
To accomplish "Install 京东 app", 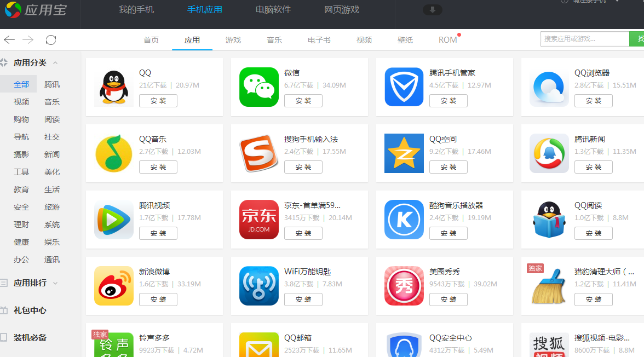I will [303, 233].
